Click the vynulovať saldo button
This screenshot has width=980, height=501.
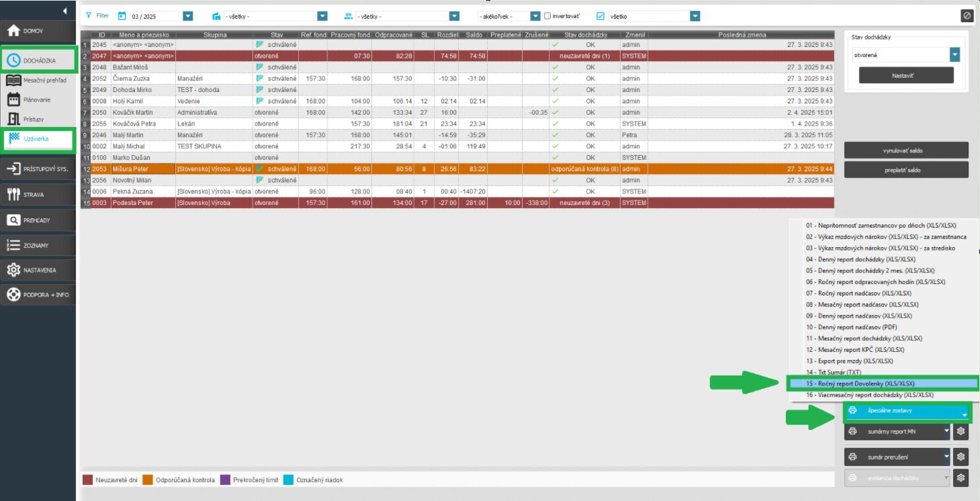click(x=906, y=150)
